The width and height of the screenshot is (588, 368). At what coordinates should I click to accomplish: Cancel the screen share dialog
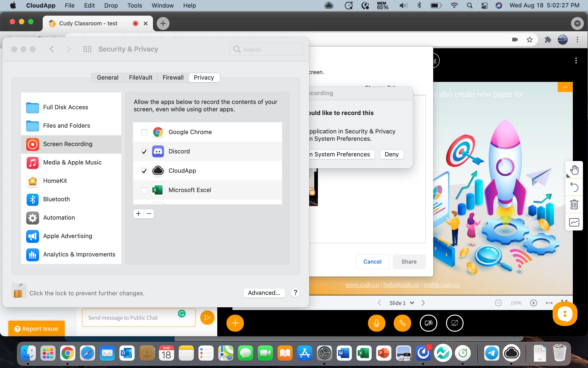[372, 262]
